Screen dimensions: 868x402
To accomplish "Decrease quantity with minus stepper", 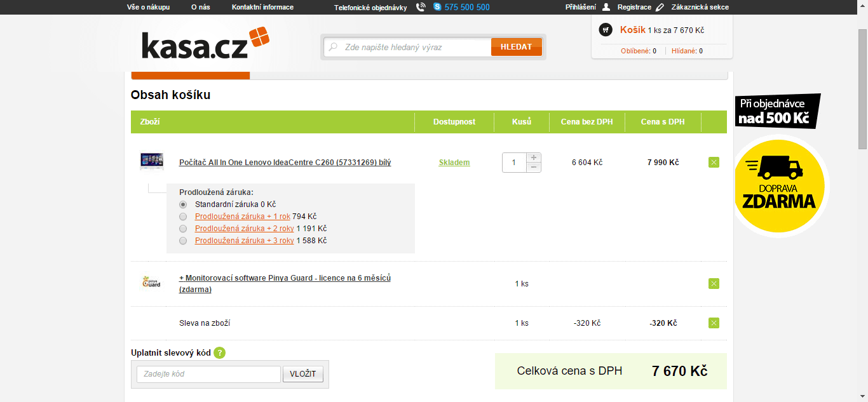I will 534,167.
